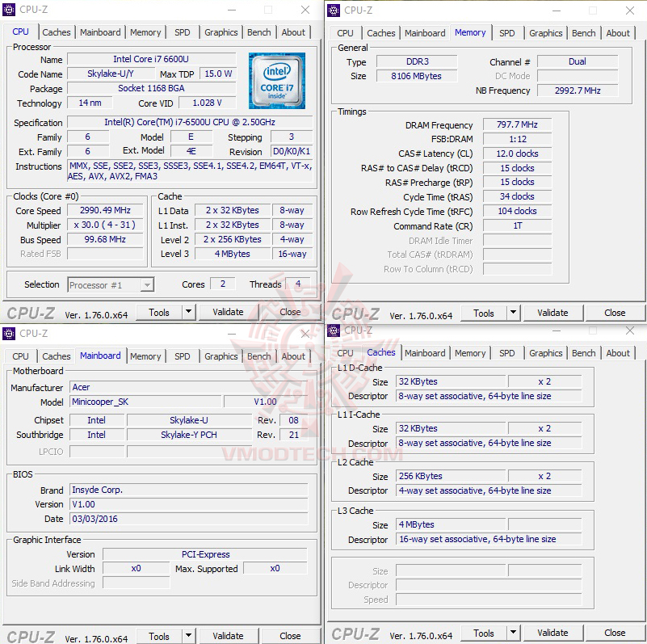Click the CPU-Z icon in the CPU window title bar

click(x=10, y=9)
